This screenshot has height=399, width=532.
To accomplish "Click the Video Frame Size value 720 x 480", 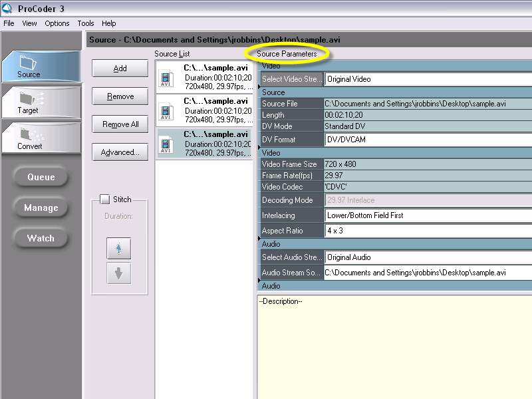I will pos(428,164).
